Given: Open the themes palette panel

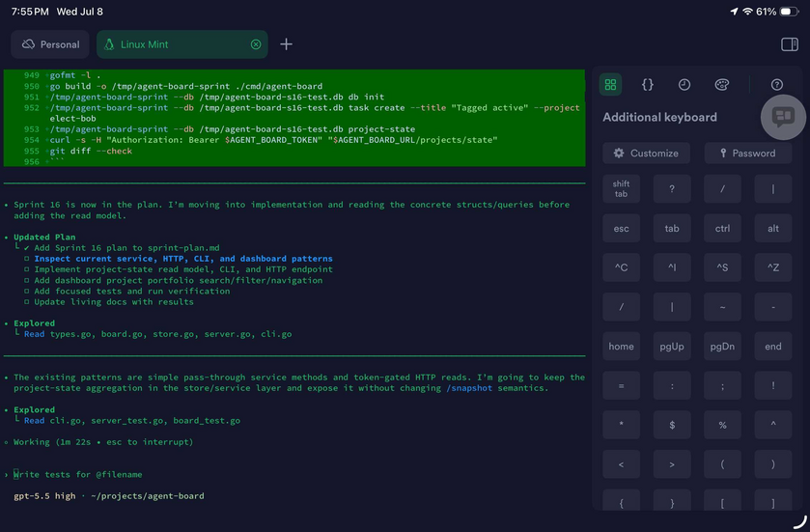Looking at the screenshot, I should coord(722,85).
